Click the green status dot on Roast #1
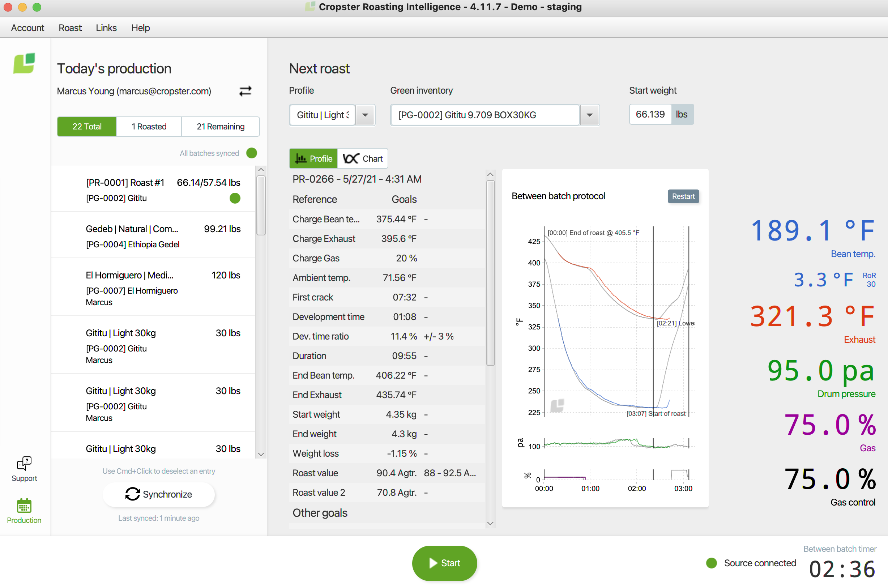This screenshot has height=588, width=888. pos(235,198)
